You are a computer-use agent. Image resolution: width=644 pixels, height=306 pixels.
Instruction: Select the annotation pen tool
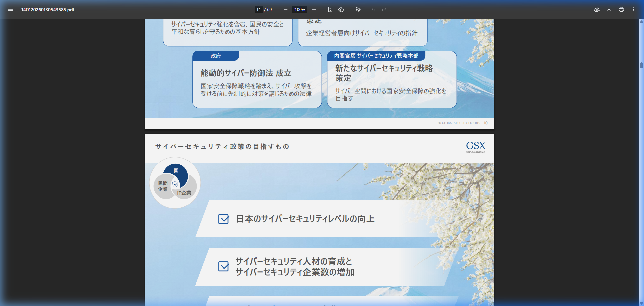(358, 9)
